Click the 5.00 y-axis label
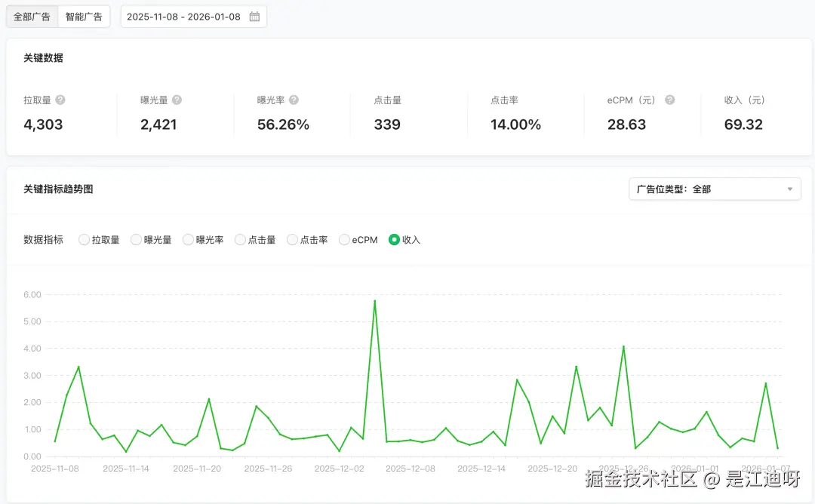 click(32, 321)
